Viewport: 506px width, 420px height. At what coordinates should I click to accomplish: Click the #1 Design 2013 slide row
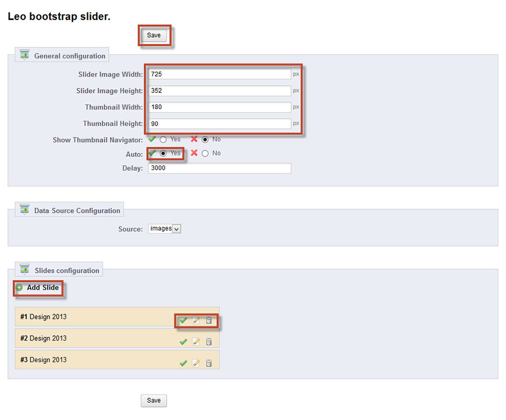click(117, 317)
